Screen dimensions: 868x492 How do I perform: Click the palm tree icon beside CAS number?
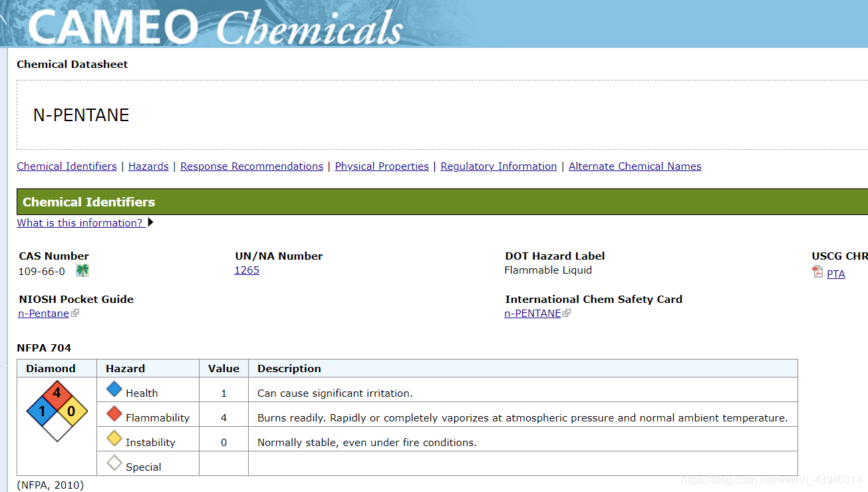coord(82,270)
